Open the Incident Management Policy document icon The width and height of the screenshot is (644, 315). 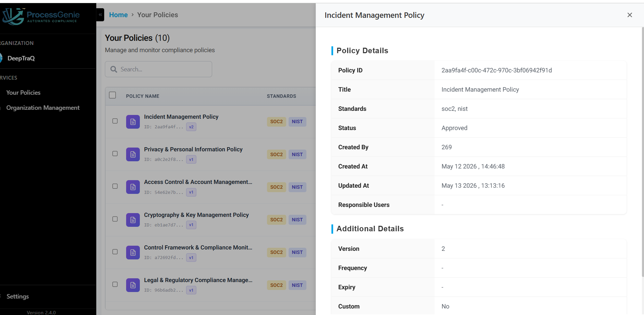[x=133, y=122]
